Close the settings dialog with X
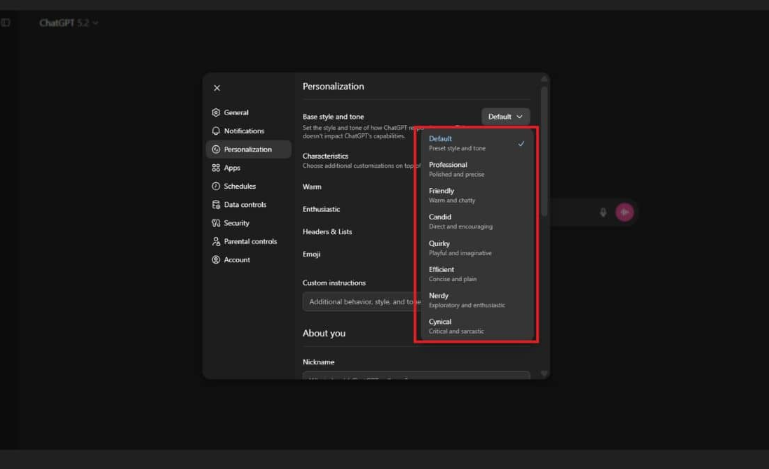769x469 pixels. click(x=217, y=88)
